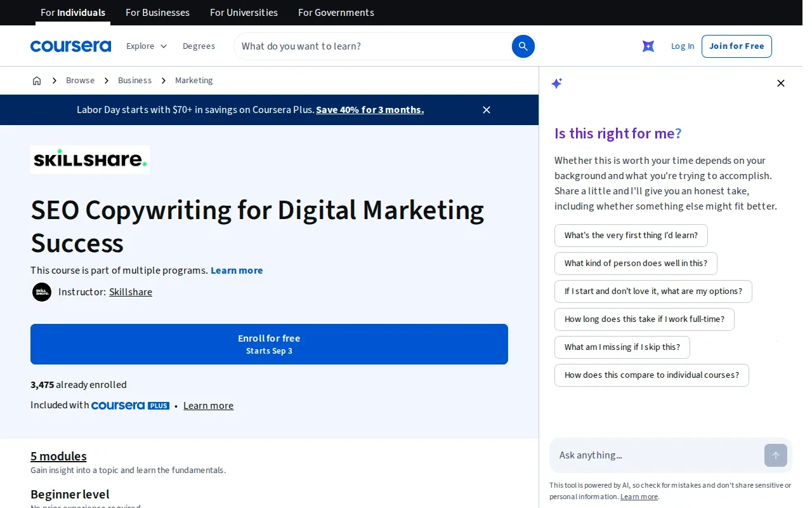Click the round Skillshare instructor avatar
This screenshot has height=508, width=812.
coord(42,292)
